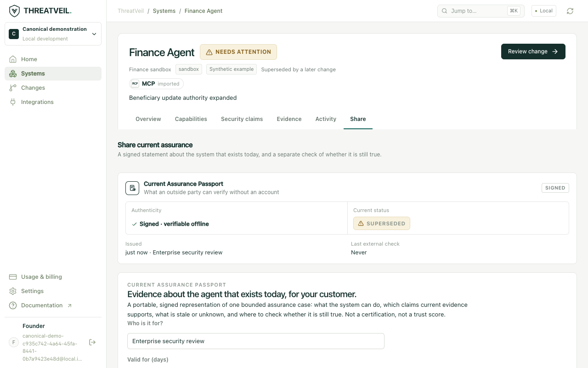The height and width of the screenshot is (368, 588).
Task: Click the MCP imported logo icon
Action: pos(135,84)
